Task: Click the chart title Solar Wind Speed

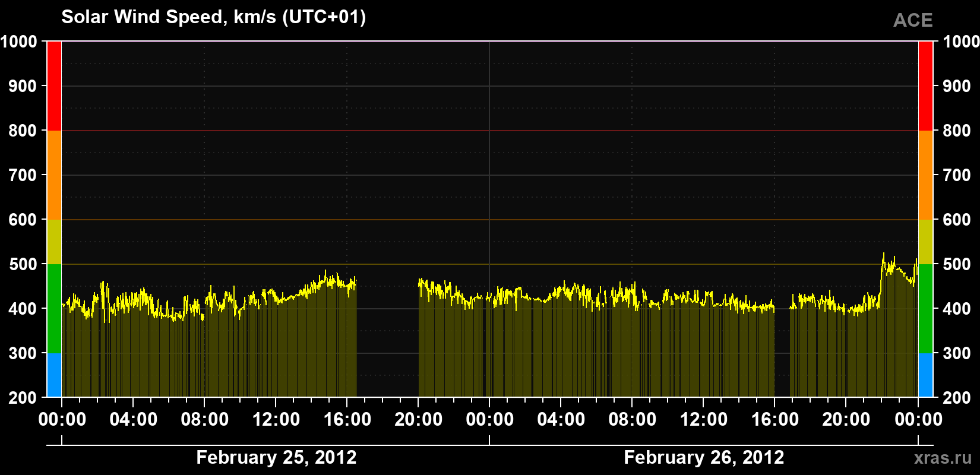Action: click(x=214, y=17)
